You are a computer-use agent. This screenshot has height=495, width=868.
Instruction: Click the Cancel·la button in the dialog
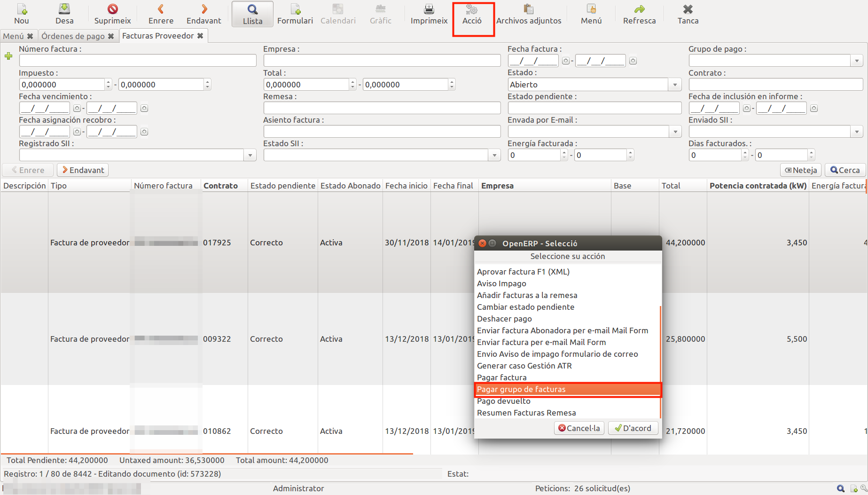coord(579,428)
